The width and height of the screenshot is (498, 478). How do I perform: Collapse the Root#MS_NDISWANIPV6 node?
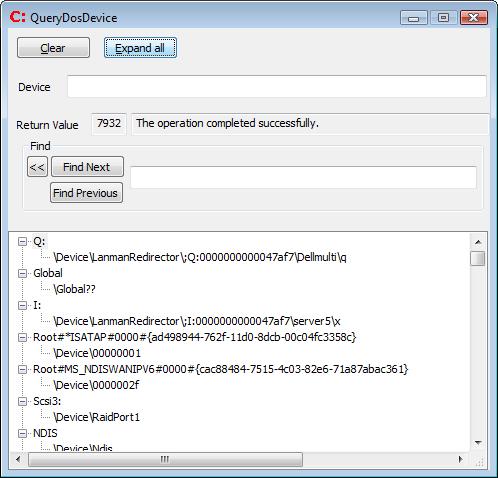(x=22, y=369)
